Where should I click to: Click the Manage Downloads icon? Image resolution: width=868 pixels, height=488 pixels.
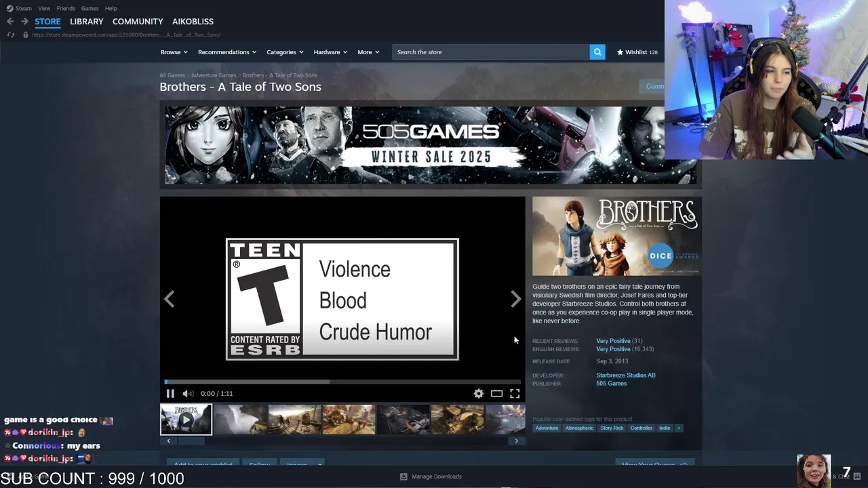(403, 476)
